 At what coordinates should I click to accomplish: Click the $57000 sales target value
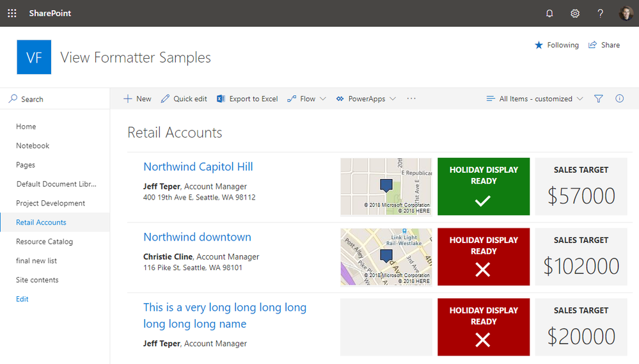581,196
